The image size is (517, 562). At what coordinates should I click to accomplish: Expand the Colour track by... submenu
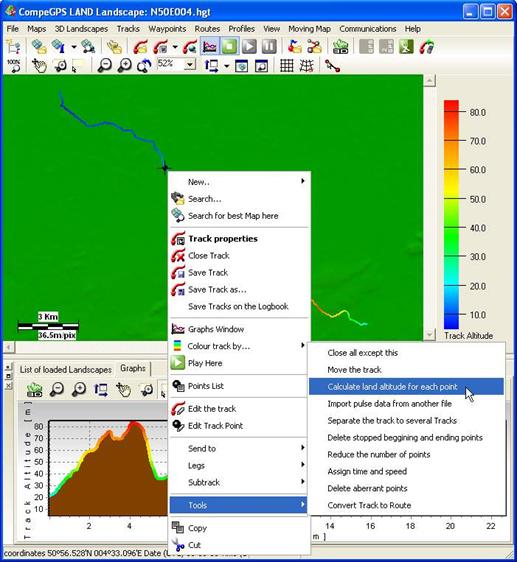pos(239,346)
